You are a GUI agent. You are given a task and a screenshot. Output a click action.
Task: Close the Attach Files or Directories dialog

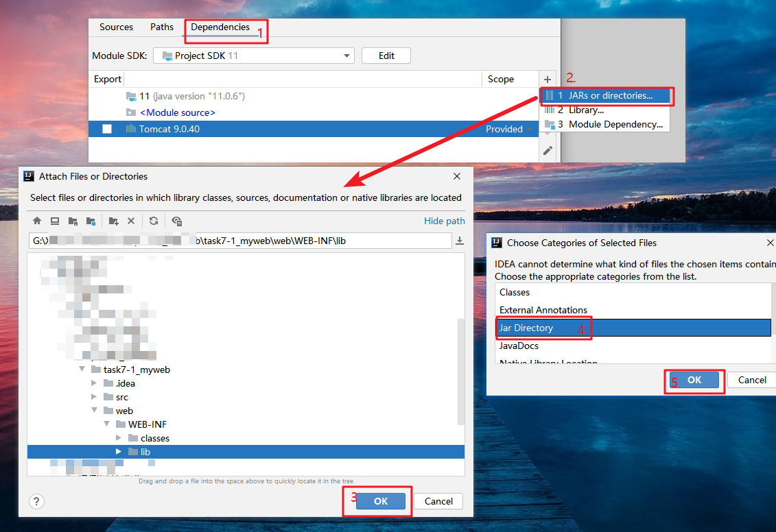457,176
